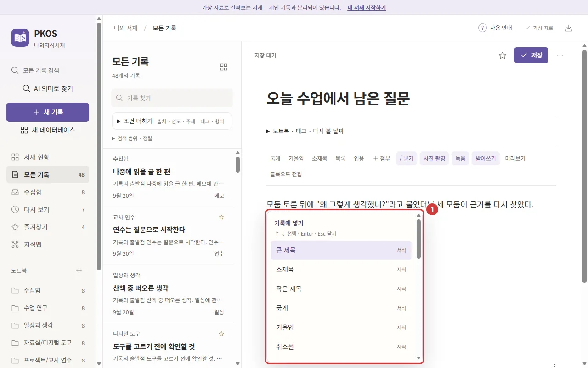Apply 소제목 in editor toolbar
The width and height of the screenshot is (588, 368).
click(319, 158)
